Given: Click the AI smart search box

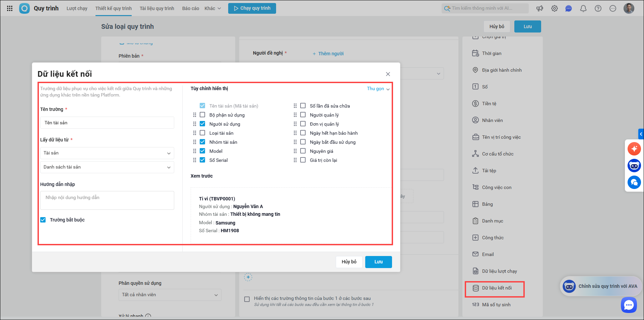Looking at the screenshot, I should (485, 8).
